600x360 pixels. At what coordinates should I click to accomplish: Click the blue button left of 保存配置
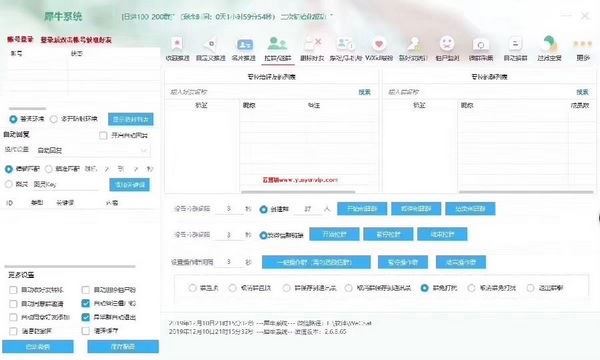(x=38, y=347)
